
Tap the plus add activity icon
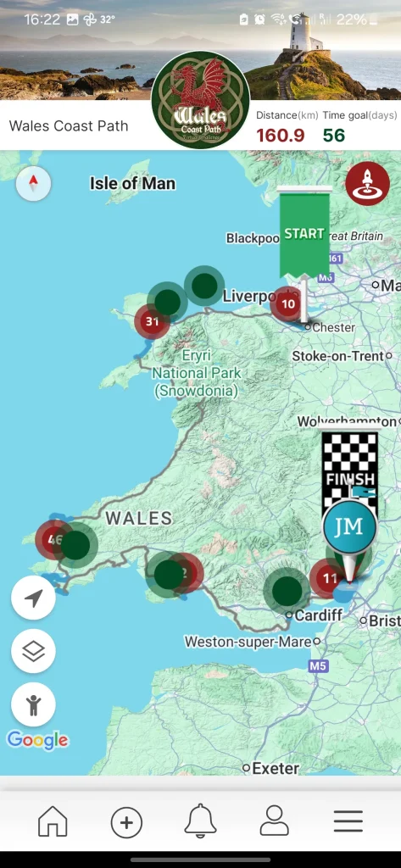[x=126, y=822]
